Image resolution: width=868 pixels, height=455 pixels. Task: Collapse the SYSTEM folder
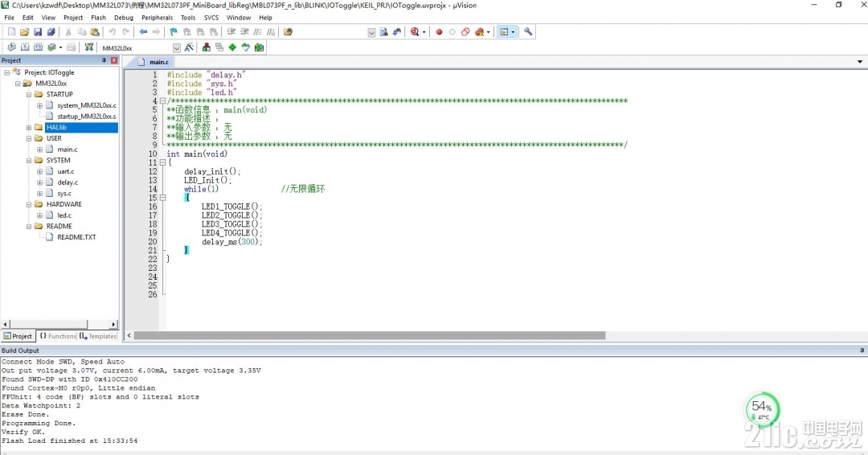(29, 161)
